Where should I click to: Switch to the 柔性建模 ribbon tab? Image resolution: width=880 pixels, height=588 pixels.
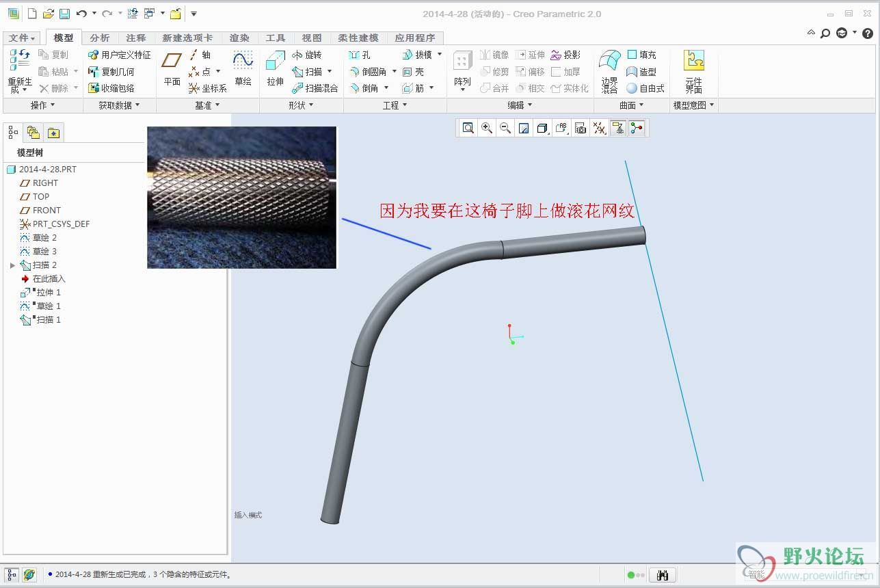tap(358, 38)
